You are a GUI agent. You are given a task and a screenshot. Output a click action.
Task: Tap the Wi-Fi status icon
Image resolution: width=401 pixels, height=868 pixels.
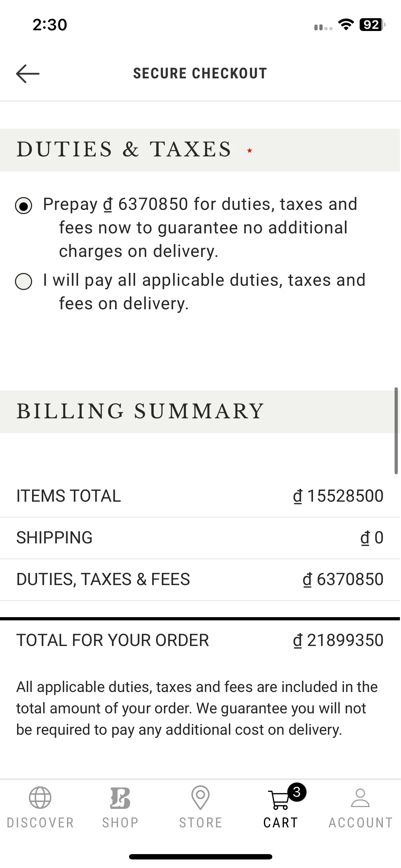coord(346,25)
